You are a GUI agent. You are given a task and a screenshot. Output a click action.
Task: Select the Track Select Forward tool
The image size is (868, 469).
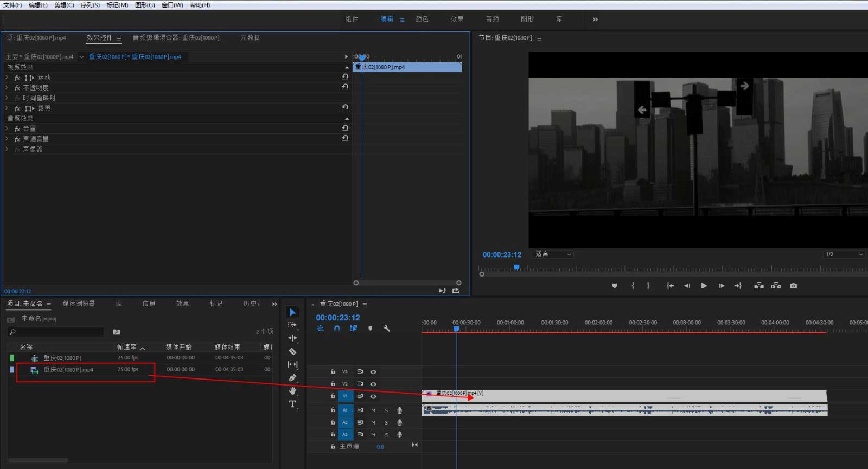coord(292,325)
